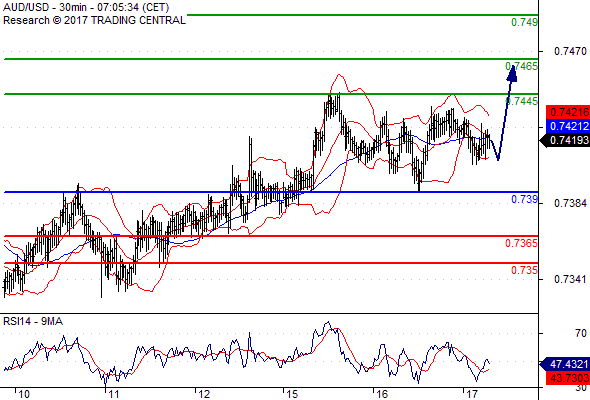Image resolution: width=590 pixels, height=400 pixels.
Task: Select the 0.7465 green resistance label
Action: [x=522, y=67]
